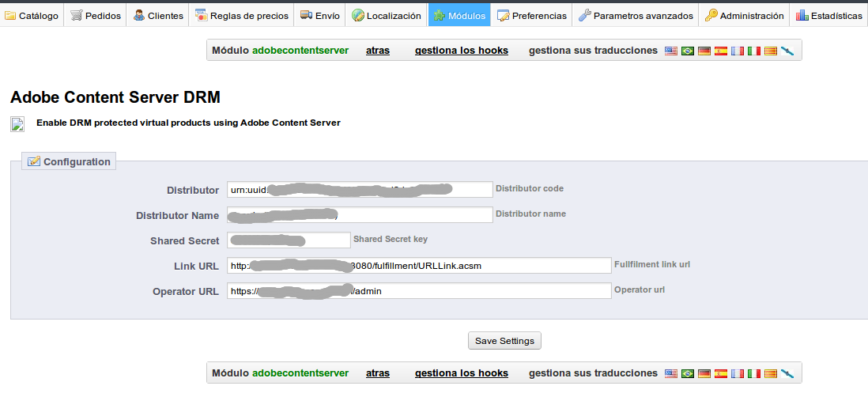The image size is (868, 401).
Task: Open the Localización tab
Action: [x=387, y=16]
